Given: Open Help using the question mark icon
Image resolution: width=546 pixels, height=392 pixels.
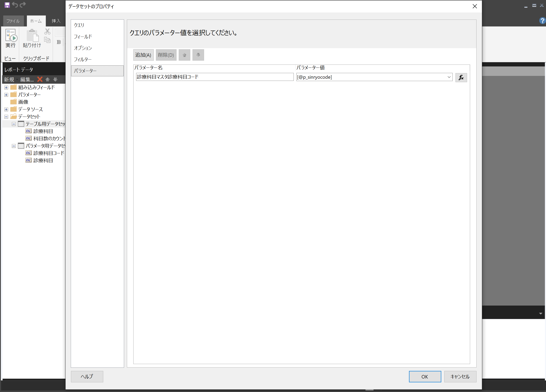Looking at the screenshot, I should 542,20.
